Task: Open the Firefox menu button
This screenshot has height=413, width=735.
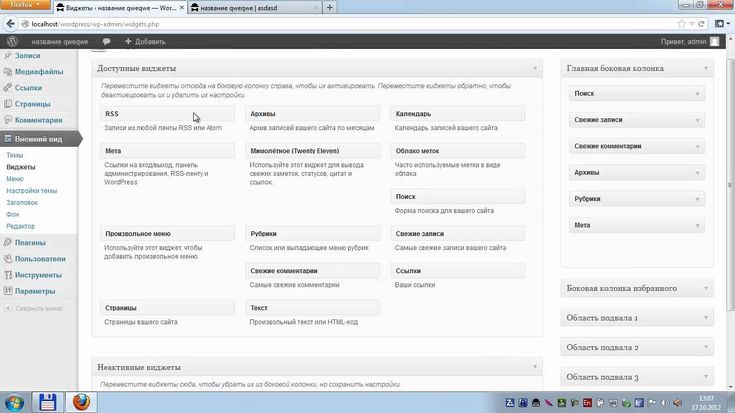Action: pyautogui.click(x=25, y=5)
